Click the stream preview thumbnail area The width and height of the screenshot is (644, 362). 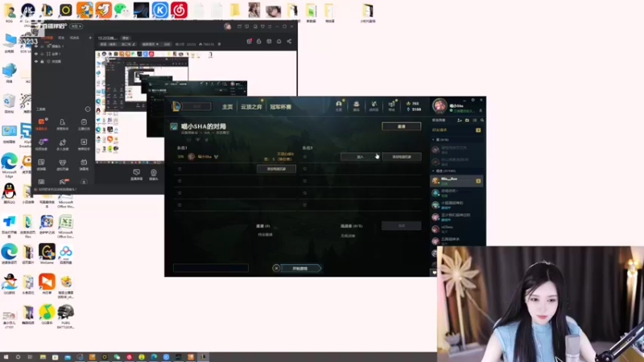tap(196, 107)
